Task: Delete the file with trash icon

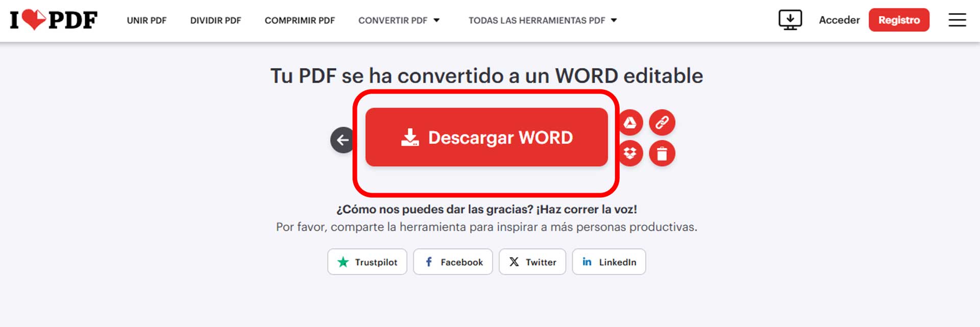Action: pos(662,153)
